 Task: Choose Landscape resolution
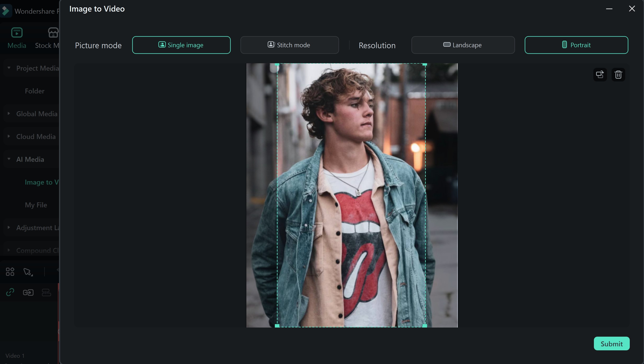click(x=463, y=45)
